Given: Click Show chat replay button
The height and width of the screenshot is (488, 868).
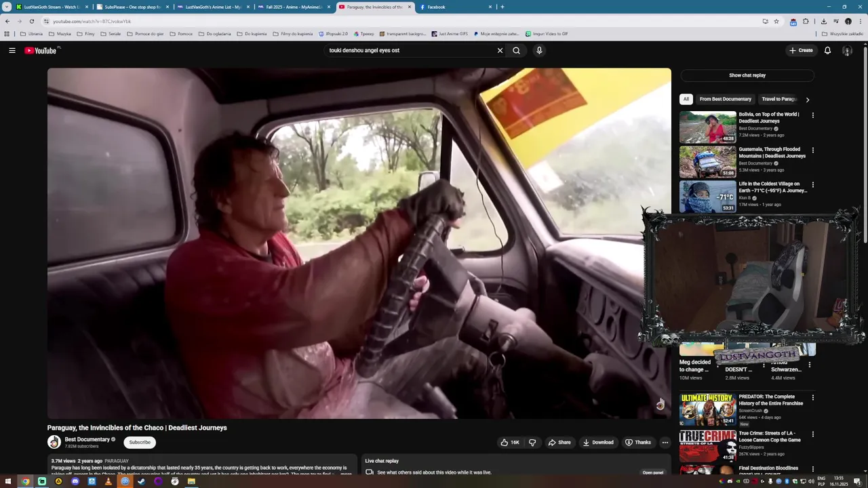Looking at the screenshot, I should (747, 75).
